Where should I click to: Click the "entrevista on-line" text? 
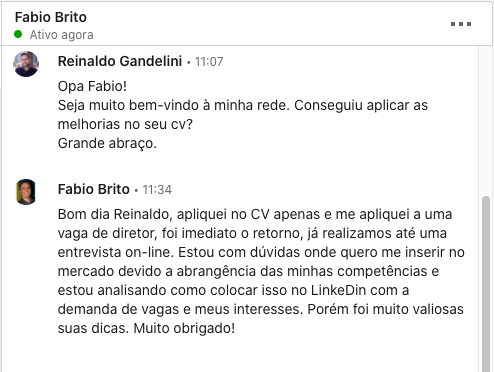116,252
